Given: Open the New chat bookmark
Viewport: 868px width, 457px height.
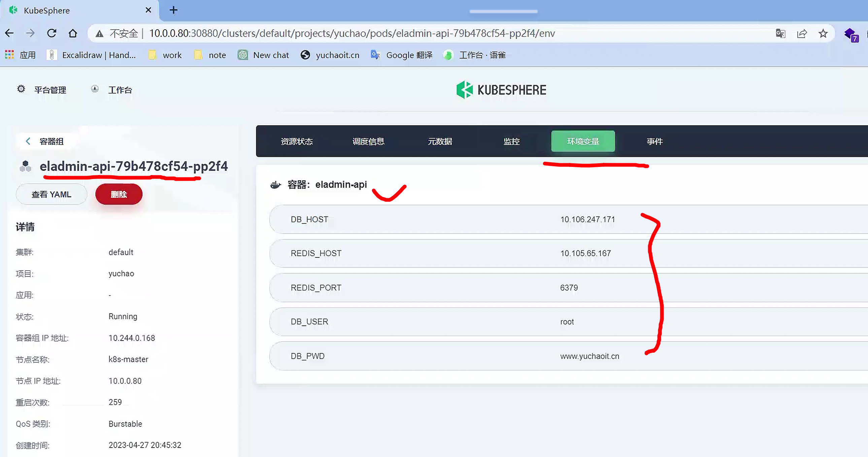Looking at the screenshot, I should tap(264, 55).
